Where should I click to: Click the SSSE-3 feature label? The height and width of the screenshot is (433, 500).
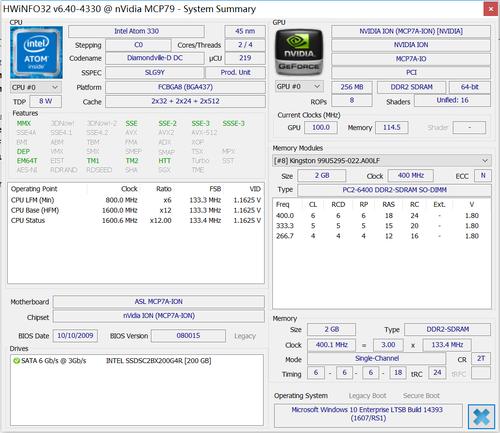pyautogui.click(x=233, y=123)
